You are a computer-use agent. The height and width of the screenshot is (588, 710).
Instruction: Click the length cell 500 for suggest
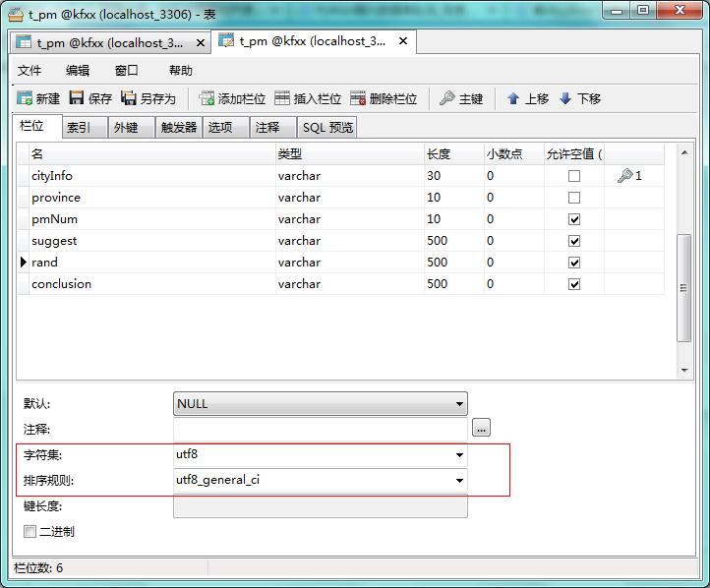[x=453, y=241]
